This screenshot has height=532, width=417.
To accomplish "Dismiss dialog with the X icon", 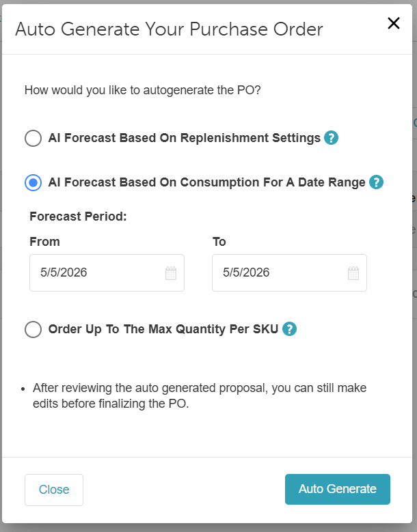I will (394, 23).
